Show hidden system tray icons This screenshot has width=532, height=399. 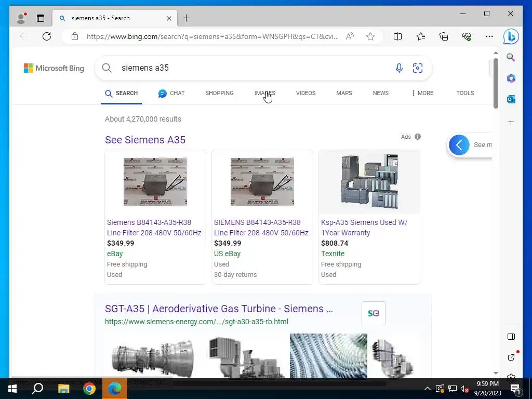click(x=428, y=389)
